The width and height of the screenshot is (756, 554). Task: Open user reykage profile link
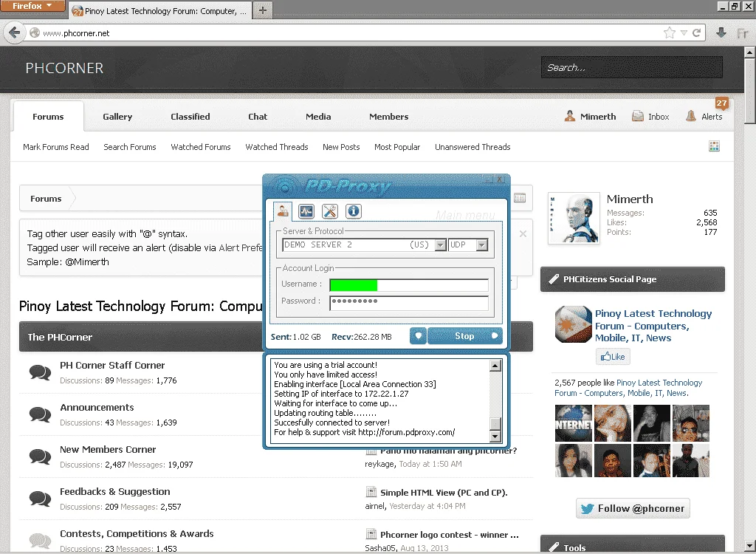(x=380, y=464)
